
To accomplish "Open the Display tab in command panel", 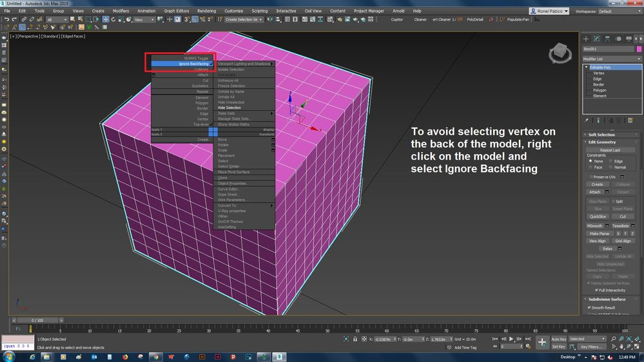I will click(x=629, y=39).
